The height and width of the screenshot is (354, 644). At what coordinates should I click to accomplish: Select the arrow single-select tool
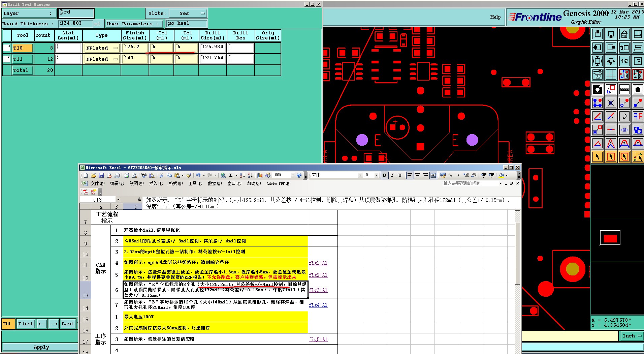[x=598, y=157]
